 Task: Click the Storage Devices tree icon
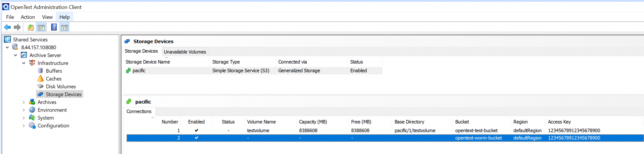click(40, 94)
